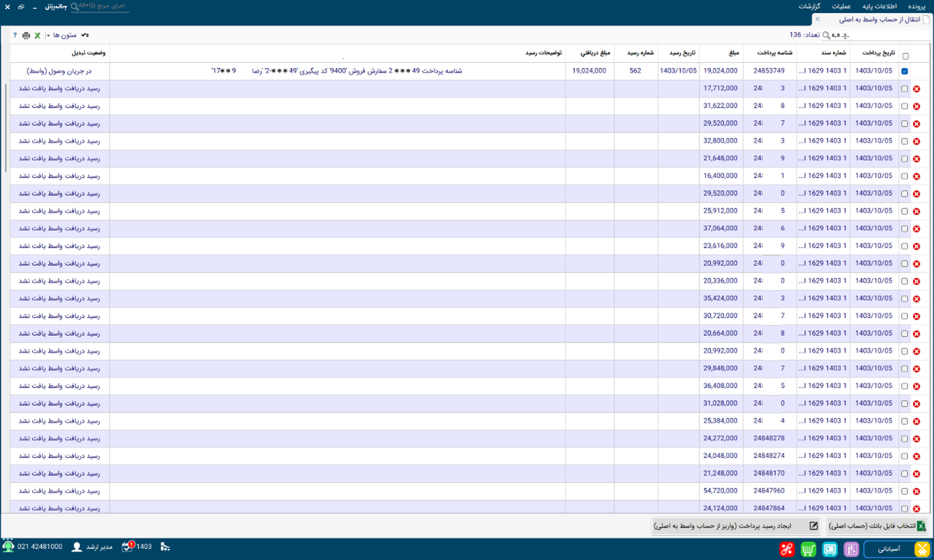Screen dimensions: 934x560
Task: Click the check-list filter icon beside ستون ها
Action: (85, 35)
